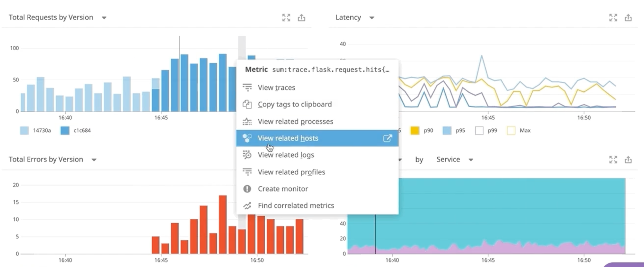The width and height of the screenshot is (644, 267).
Task: Click the Create monitor alert icon
Action: (247, 189)
